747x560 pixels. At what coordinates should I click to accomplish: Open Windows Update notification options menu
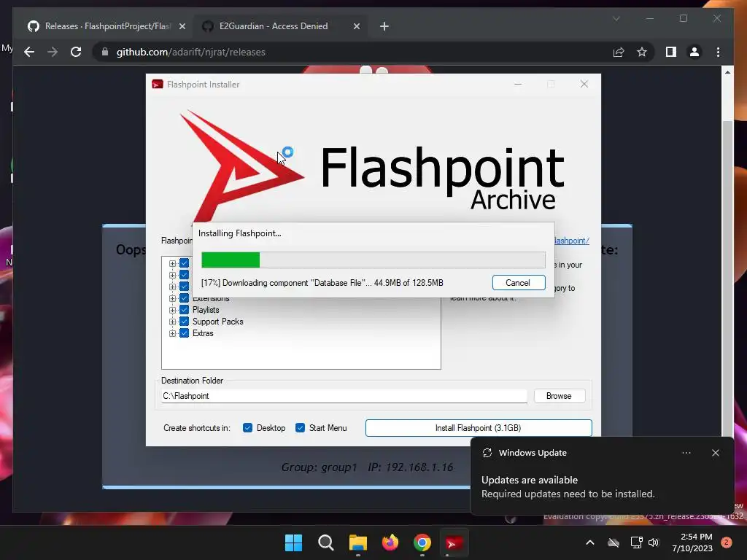click(x=686, y=453)
